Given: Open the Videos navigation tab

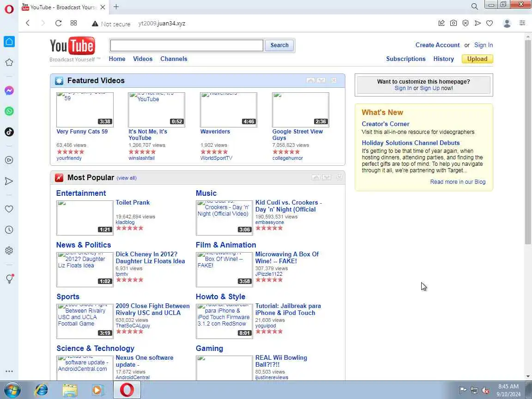Looking at the screenshot, I should pyautogui.click(x=143, y=59).
